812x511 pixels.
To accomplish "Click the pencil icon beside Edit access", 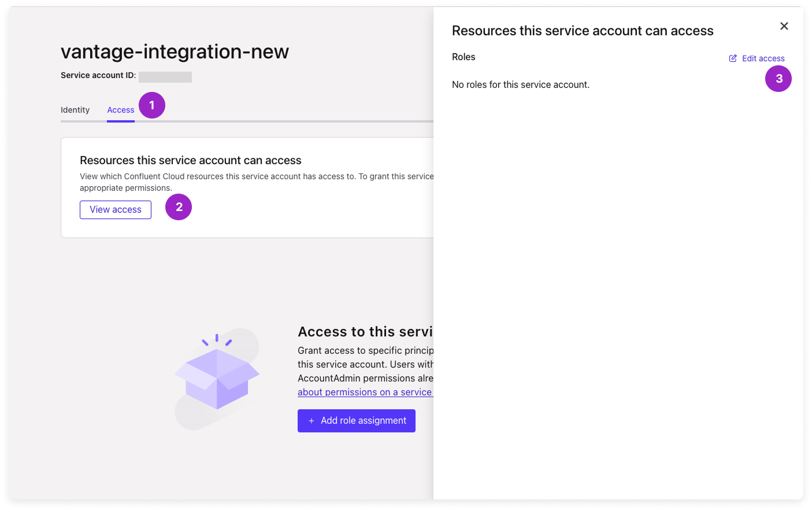I will [733, 58].
